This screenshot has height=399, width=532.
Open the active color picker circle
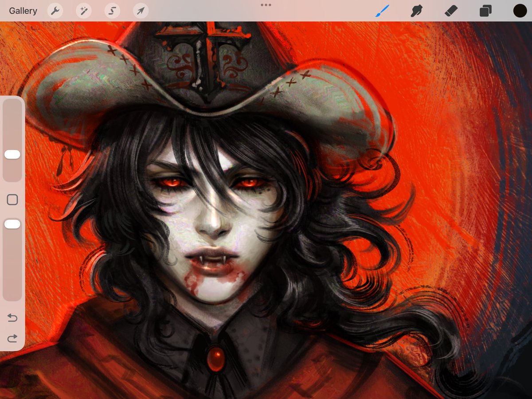pos(520,11)
